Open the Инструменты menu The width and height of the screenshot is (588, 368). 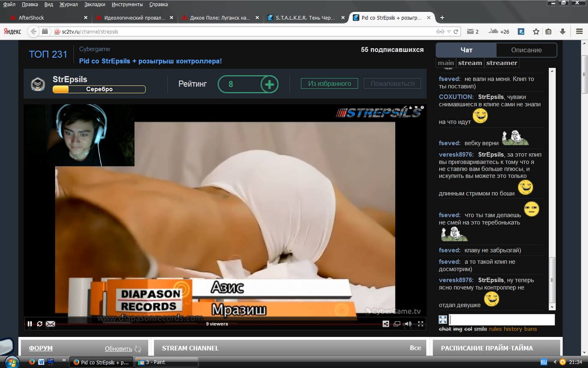point(127,4)
